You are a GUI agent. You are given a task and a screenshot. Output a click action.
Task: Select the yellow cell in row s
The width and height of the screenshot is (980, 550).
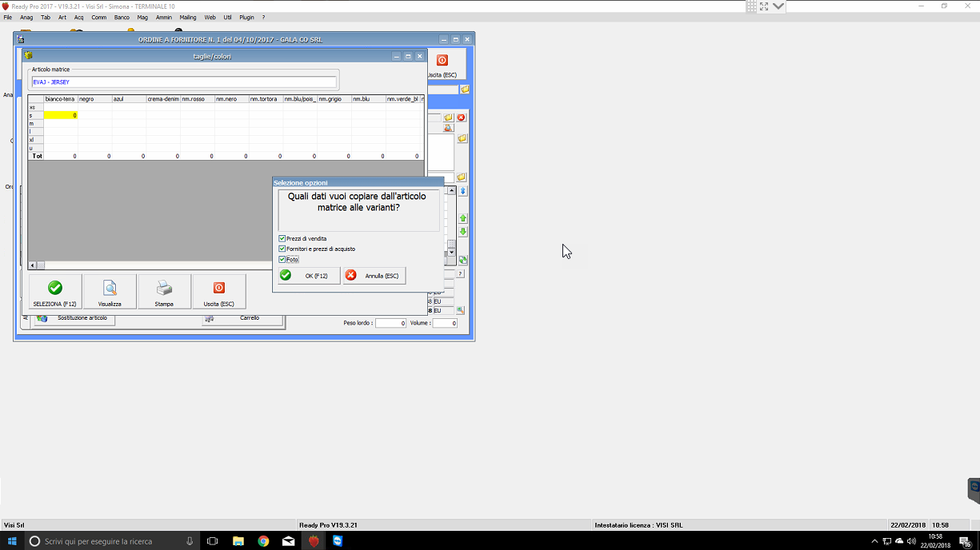(x=61, y=115)
